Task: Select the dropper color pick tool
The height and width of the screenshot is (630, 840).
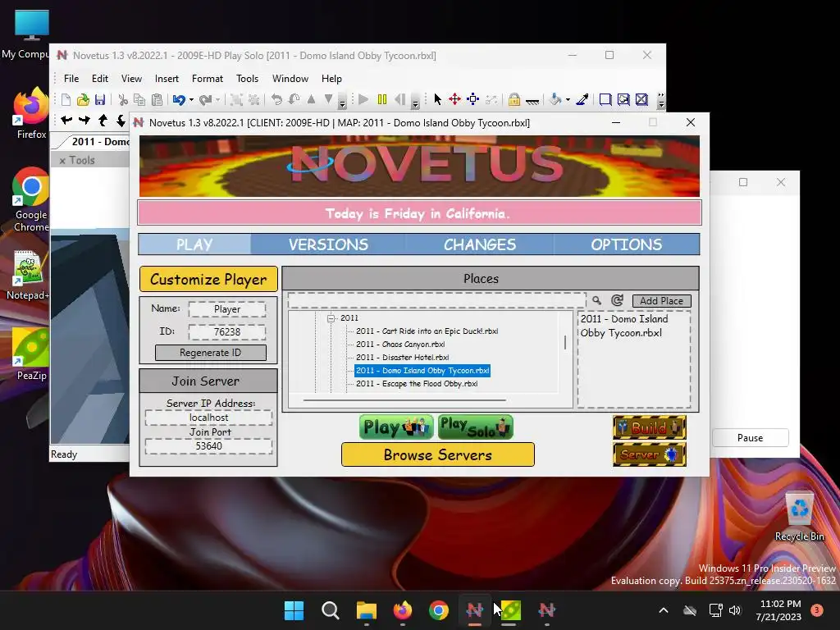Action: pyautogui.click(x=582, y=99)
